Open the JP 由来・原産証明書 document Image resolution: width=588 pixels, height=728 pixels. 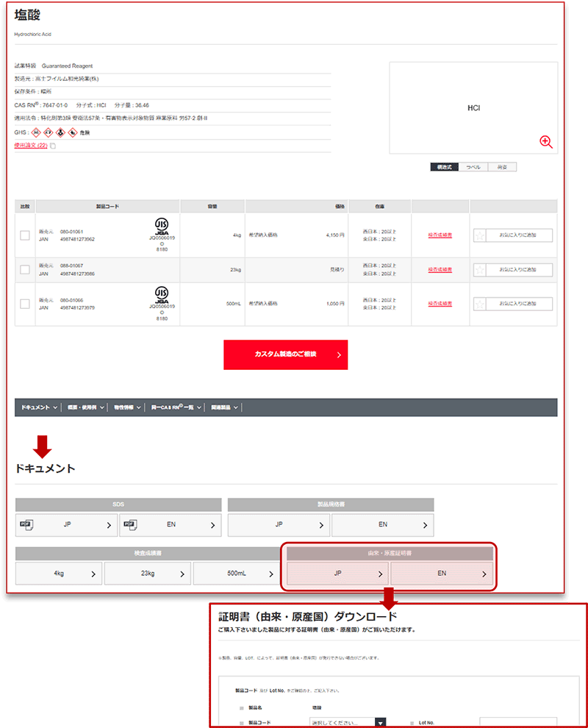[337, 574]
